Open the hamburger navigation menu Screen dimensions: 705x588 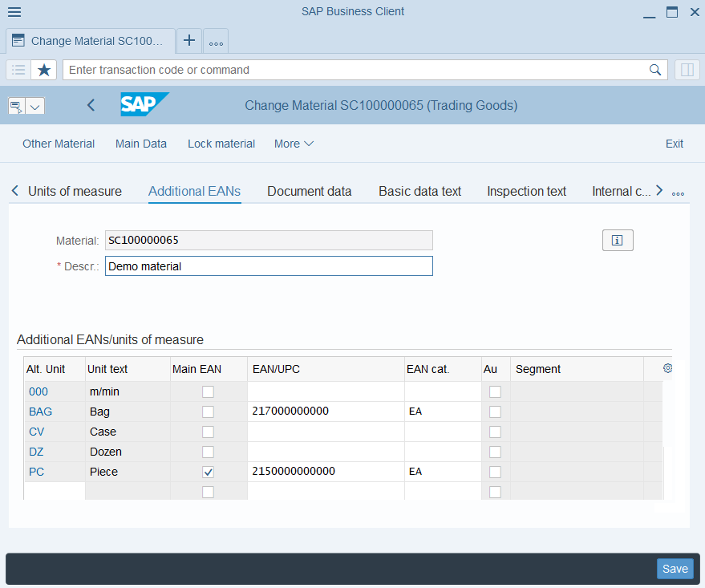click(14, 12)
